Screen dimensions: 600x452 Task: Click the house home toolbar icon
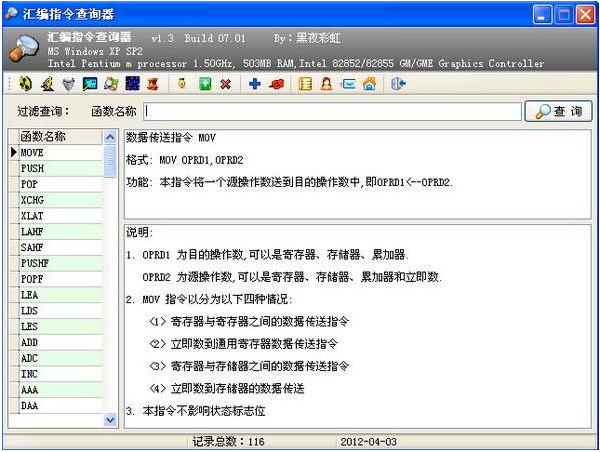point(369,84)
